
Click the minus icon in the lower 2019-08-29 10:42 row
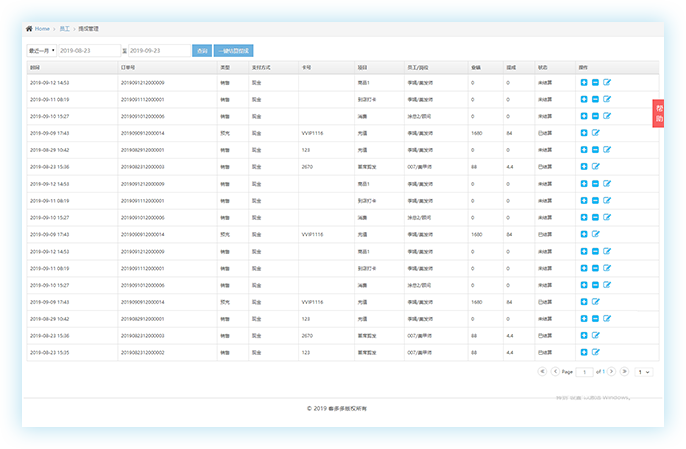click(x=595, y=319)
